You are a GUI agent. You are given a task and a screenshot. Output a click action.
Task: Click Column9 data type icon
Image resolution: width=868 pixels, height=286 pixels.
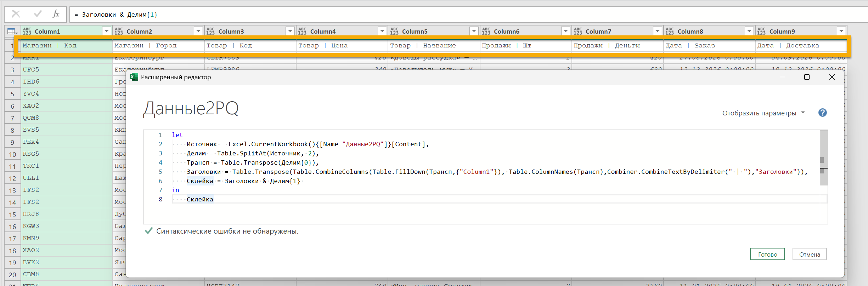pyautogui.click(x=761, y=31)
